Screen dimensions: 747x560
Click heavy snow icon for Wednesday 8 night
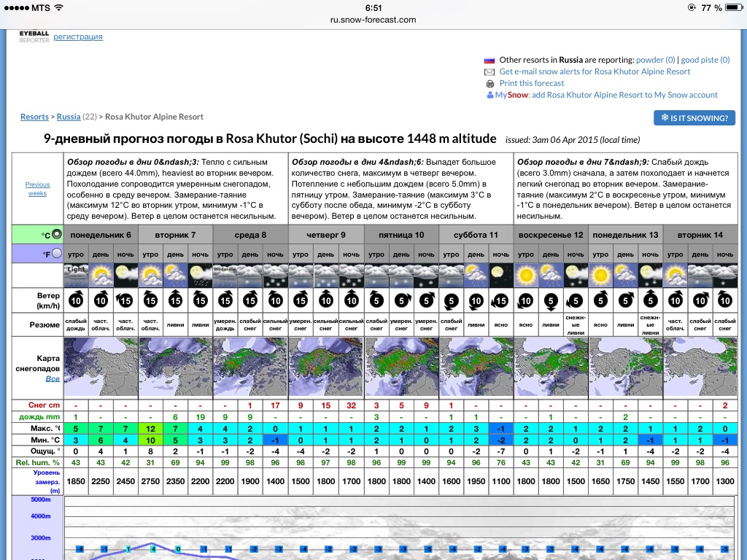point(275,275)
